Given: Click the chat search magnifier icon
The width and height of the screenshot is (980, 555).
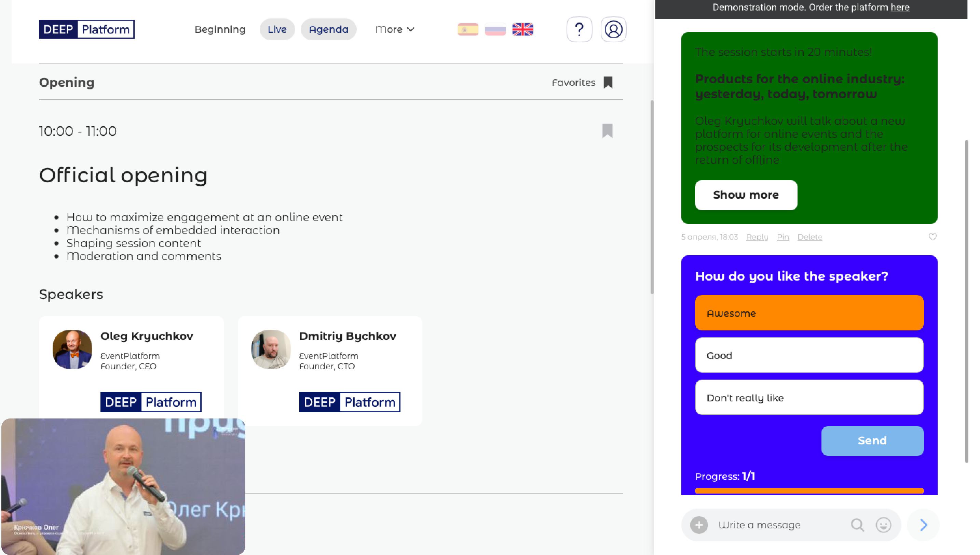Looking at the screenshot, I should click(857, 525).
